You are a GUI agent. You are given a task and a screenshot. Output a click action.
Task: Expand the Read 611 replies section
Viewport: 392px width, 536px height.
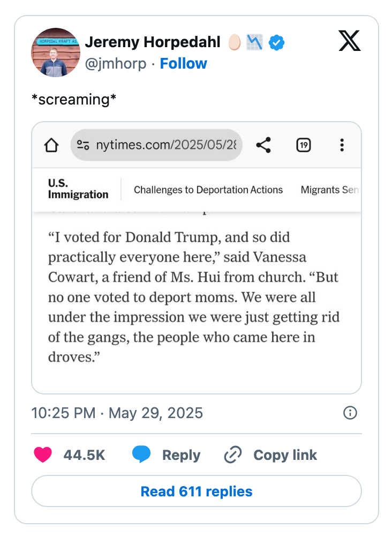coord(196,491)
